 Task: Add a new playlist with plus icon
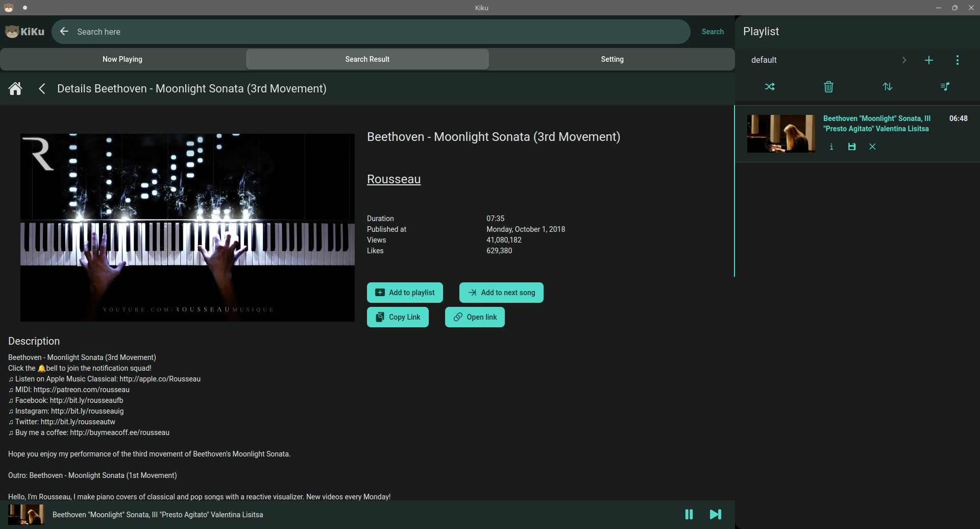[x=929, y=60]
